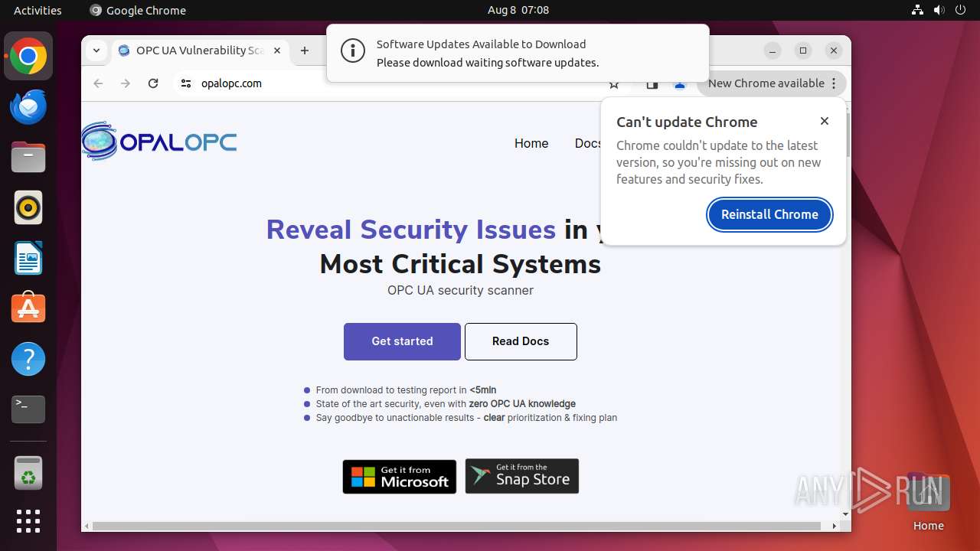This screenshot has height=551, width=980.
Task: Open Chrome three-dot menu
Action: click(834, 83)
